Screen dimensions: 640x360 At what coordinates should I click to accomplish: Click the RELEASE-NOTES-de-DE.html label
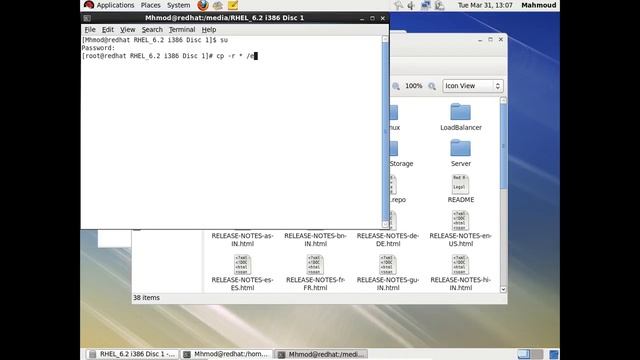click(x=388, y=240)
